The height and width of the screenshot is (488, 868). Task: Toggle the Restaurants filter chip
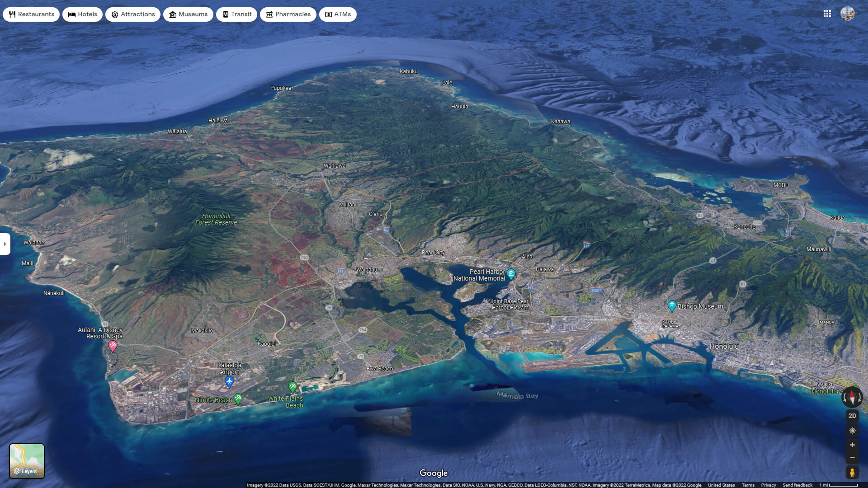[x=31, y=14]
